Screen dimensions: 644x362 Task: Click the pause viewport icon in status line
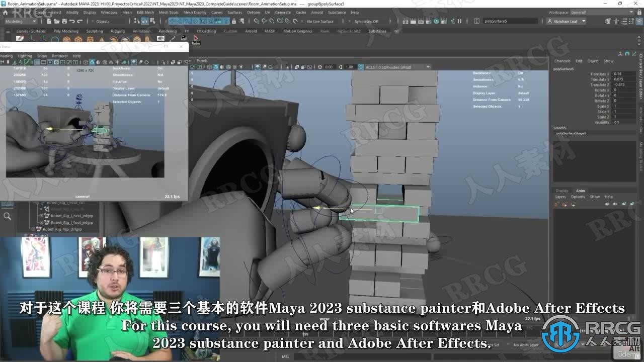tap(459, 21)
